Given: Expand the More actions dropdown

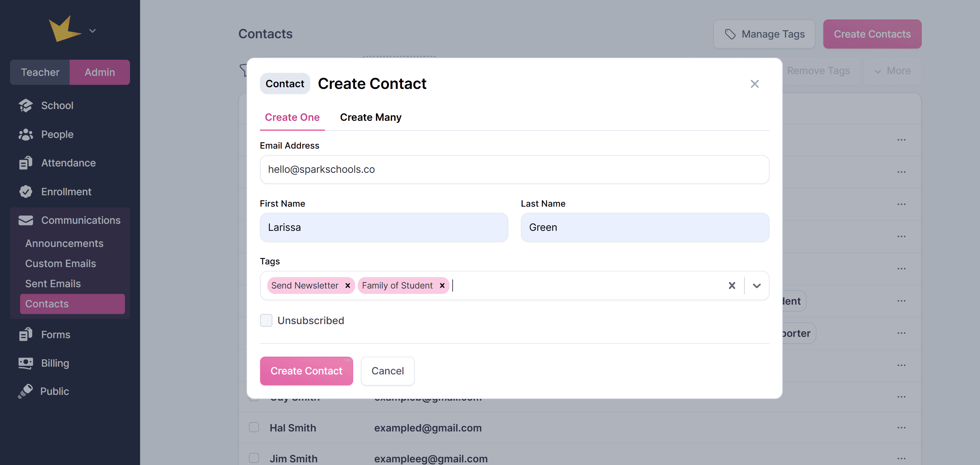Looking at the screenshot, I should (x=892, y=71).
